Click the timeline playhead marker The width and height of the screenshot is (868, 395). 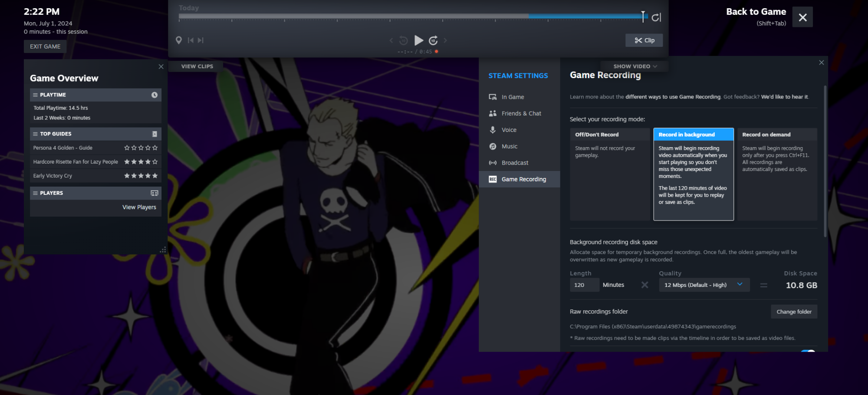tap(643, 16)
